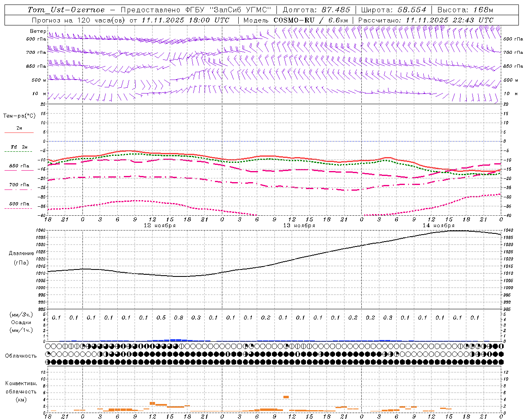The image size is (525, 420).
Task: Select the latitude value Широта: 58.554
Action: point(394,10)
